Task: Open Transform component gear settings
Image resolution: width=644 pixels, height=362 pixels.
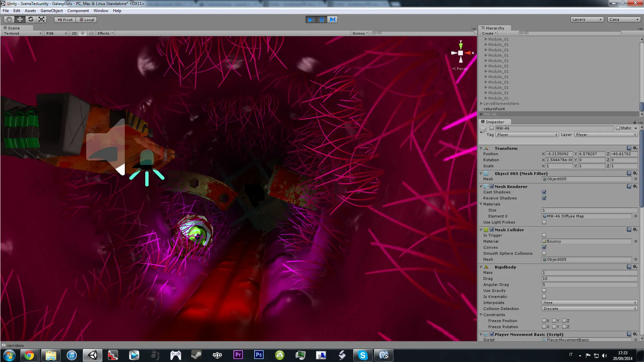Action: tap(635, 148)
